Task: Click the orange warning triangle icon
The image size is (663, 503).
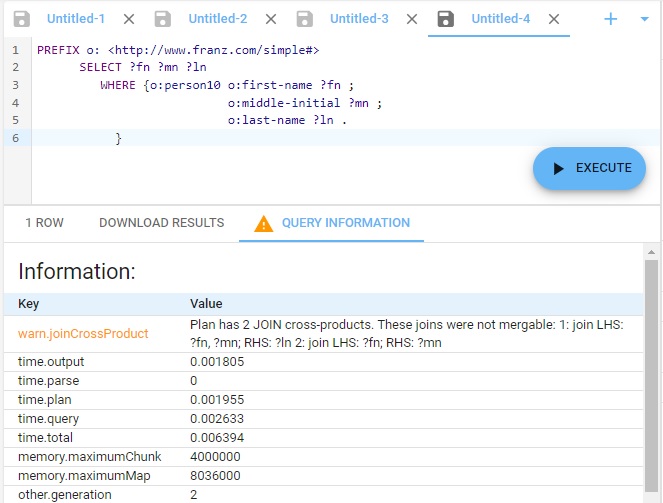Action: [264, 223]
